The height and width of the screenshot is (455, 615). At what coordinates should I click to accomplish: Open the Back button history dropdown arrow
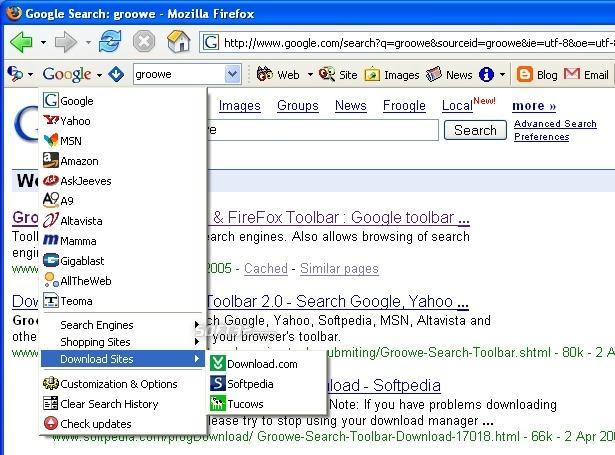43,42
